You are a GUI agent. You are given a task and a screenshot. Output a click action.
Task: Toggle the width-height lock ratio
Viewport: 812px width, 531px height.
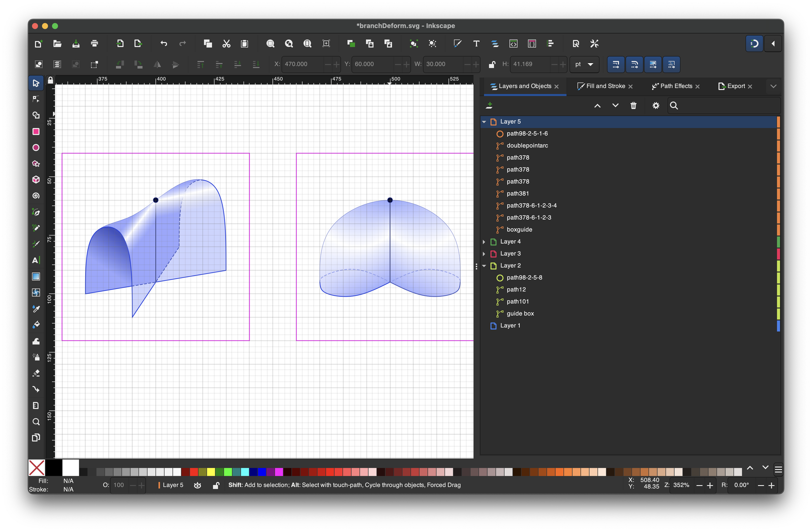pos(492,64)
